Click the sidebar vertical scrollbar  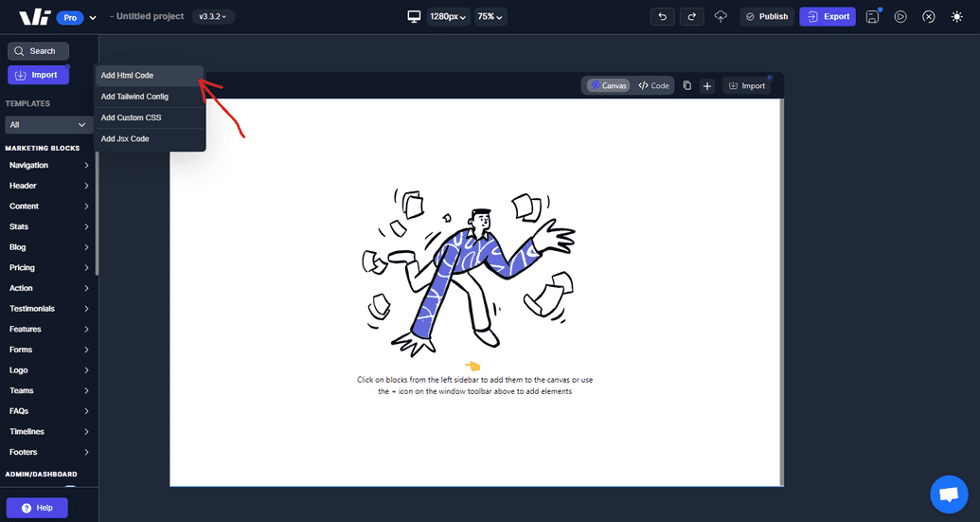[x=97, y=212]
